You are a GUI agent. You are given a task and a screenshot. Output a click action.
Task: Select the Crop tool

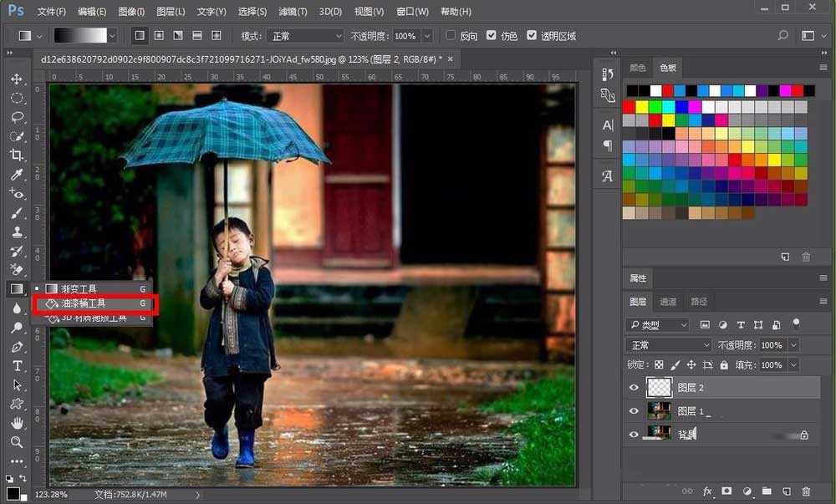pos(17,155)
